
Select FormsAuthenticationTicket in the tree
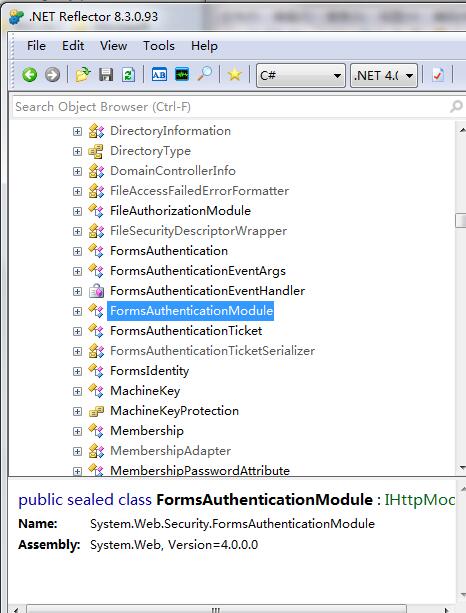(x=186, y=331)
